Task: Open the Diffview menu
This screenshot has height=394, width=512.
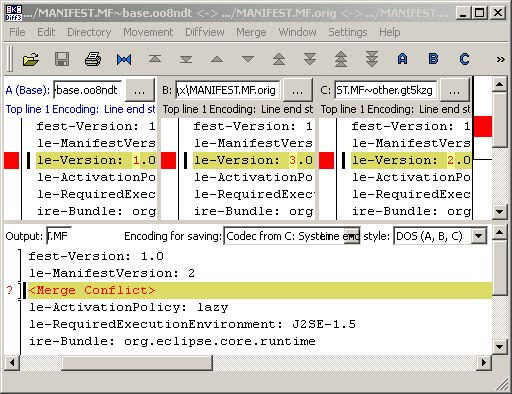Action: click(x=205, y=32)
